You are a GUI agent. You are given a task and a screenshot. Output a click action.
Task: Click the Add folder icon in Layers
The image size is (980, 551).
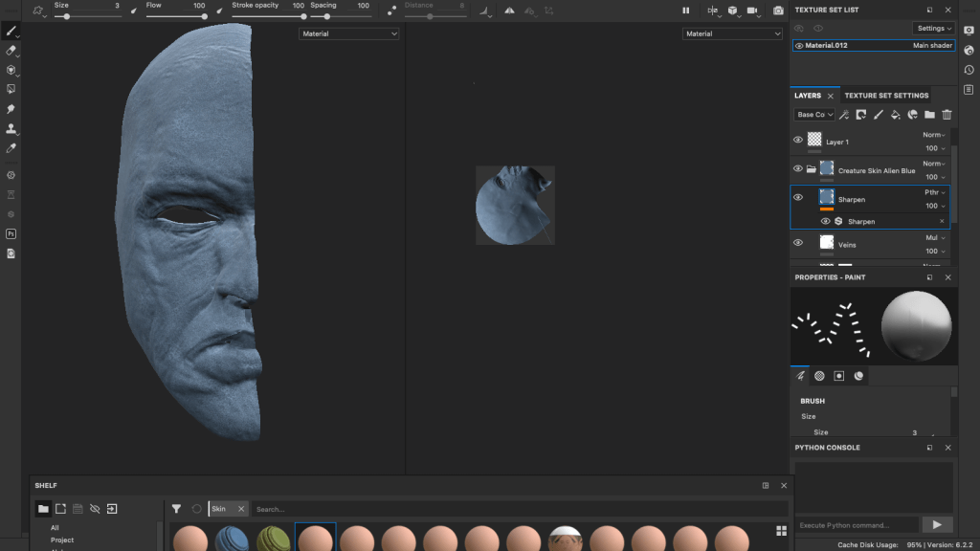pyautogui.click(x=929, y=115)
